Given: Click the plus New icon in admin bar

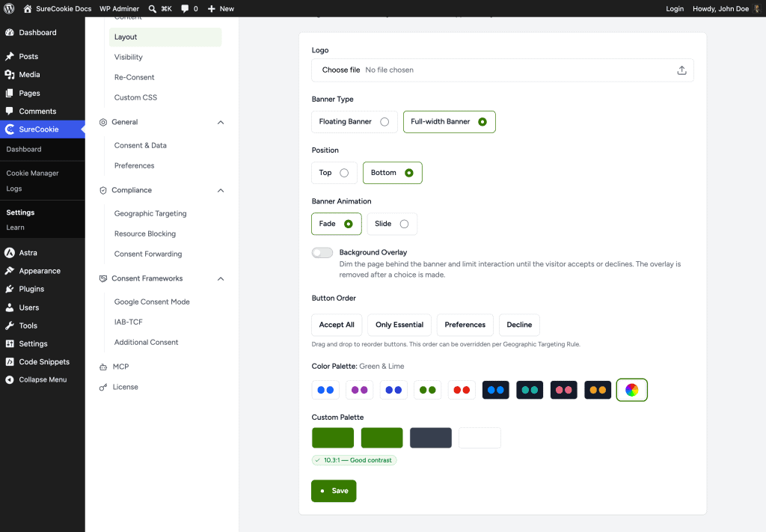Looking at the screenshot, I should point(211,9).
